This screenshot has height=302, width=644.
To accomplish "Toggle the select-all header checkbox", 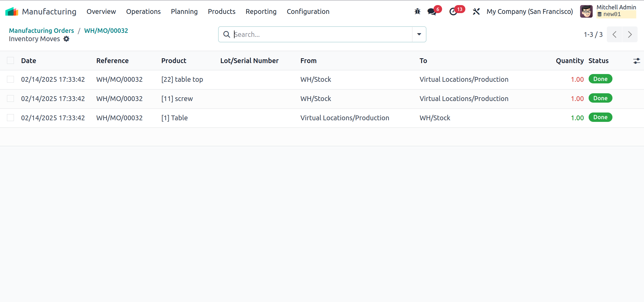I will point(10,61).
